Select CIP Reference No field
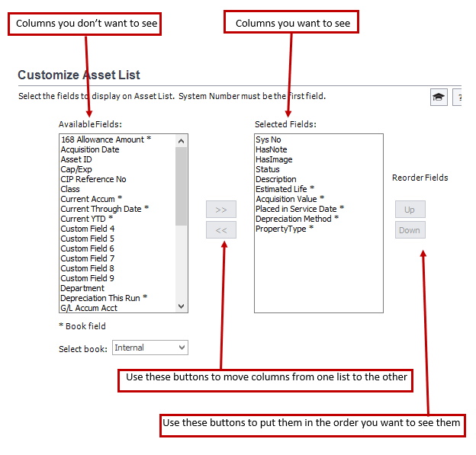 [93, 179]
